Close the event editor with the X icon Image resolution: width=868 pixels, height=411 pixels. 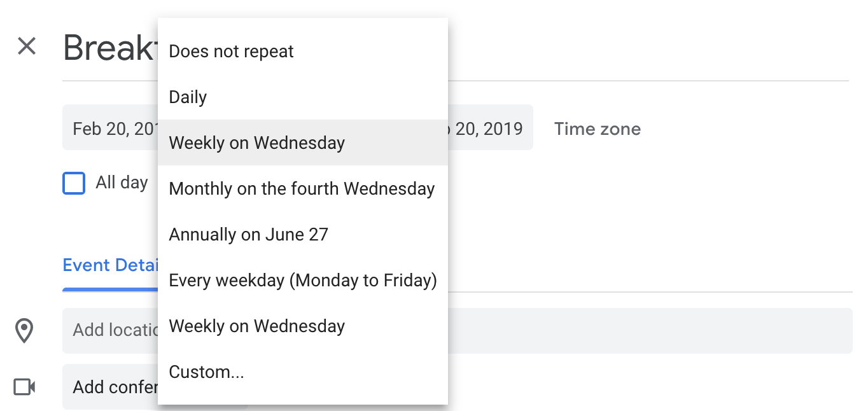click(x=27, y=46)
